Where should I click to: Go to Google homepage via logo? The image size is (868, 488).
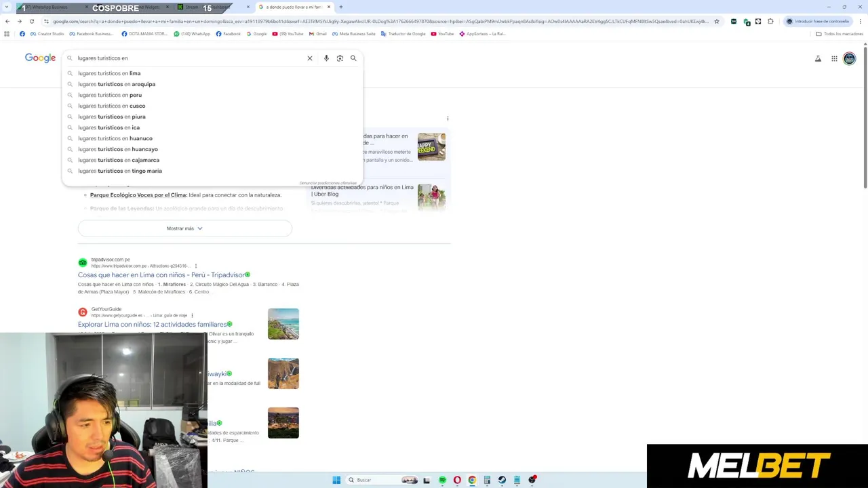coord(40,58)
